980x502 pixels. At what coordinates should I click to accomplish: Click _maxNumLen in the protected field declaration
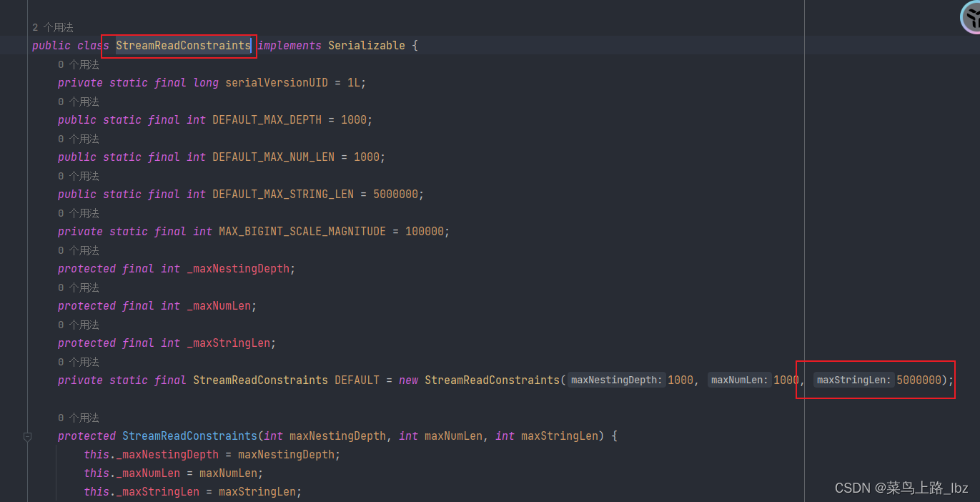[x=219, y=306]
